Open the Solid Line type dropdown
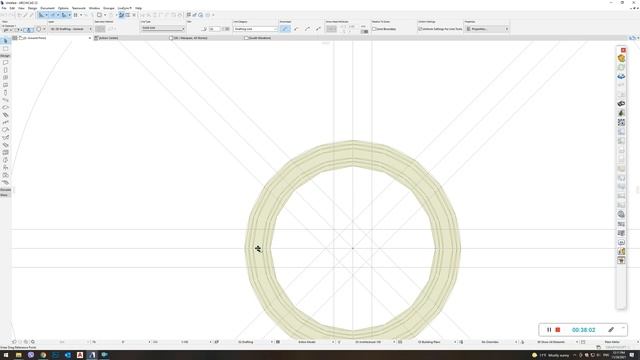Screen dimensions: 640x360 coord(162,28)
